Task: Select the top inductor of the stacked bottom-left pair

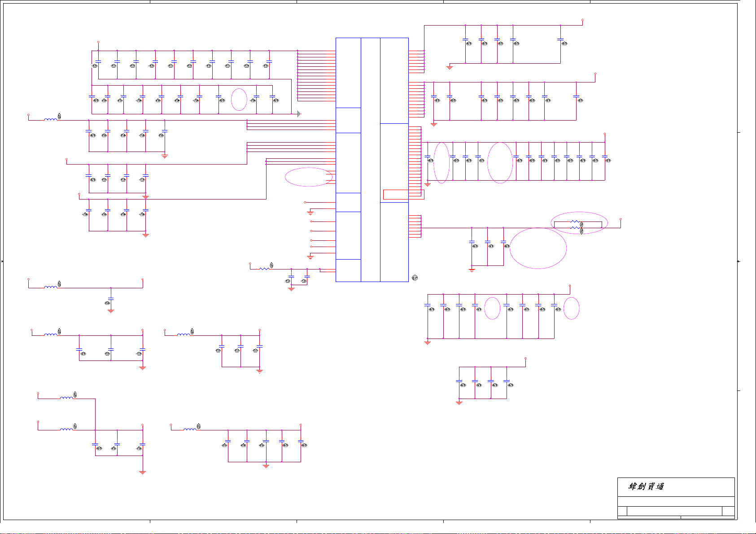Action: (x=66, y=398)
